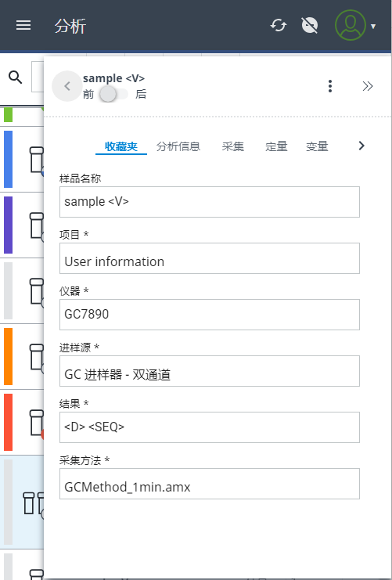The image size is (392, 580).
Task: Expand the user account dropdown arrow
Action: 373,27
